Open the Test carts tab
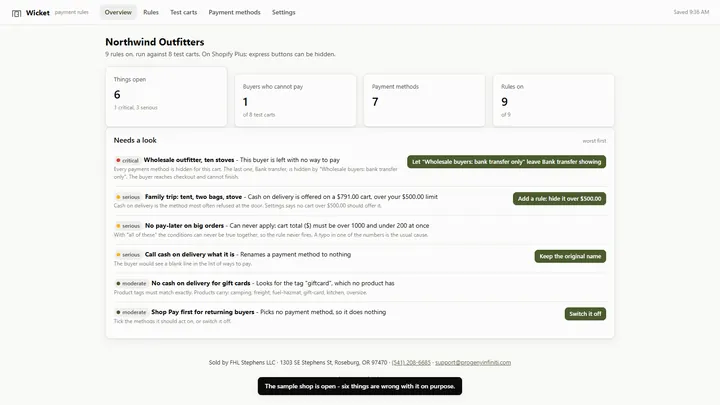The width and height of the screenshot is (720, 405). coord(183,12)
